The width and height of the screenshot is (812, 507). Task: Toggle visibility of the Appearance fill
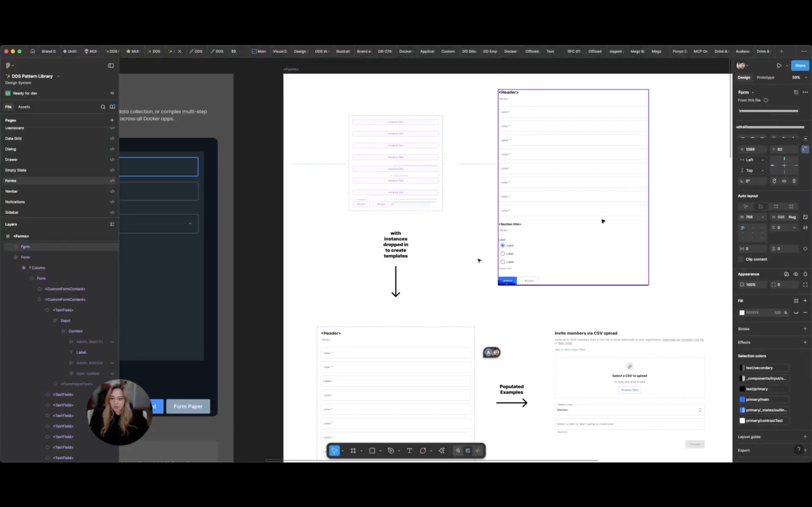point(796,274)
